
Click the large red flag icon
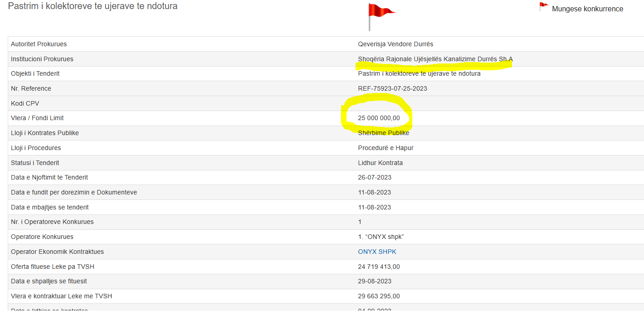tap(379, 15)
